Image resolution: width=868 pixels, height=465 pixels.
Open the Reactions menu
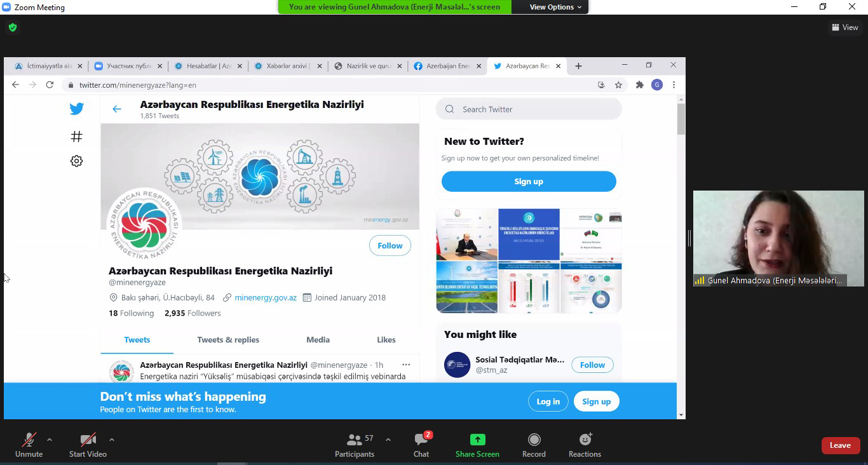pos(585,445)
